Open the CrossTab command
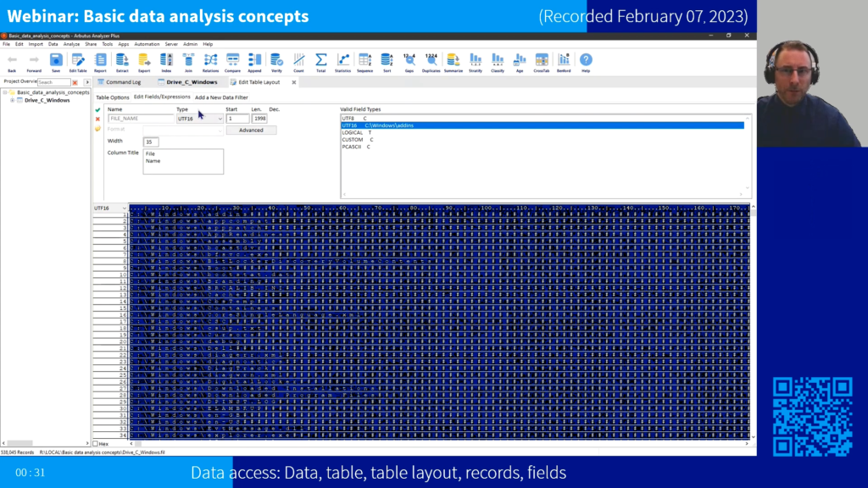868x488 pixels. (542, 63)
